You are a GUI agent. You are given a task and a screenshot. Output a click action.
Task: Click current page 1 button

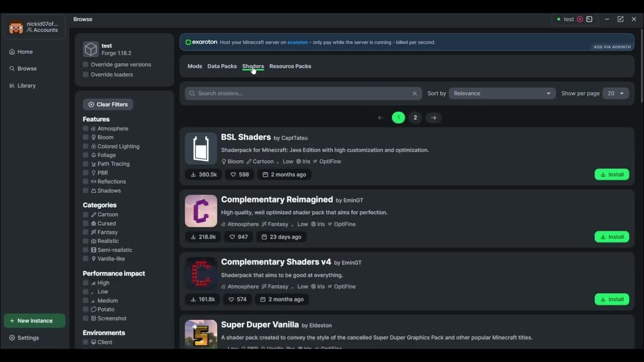[x=398, y=118]
